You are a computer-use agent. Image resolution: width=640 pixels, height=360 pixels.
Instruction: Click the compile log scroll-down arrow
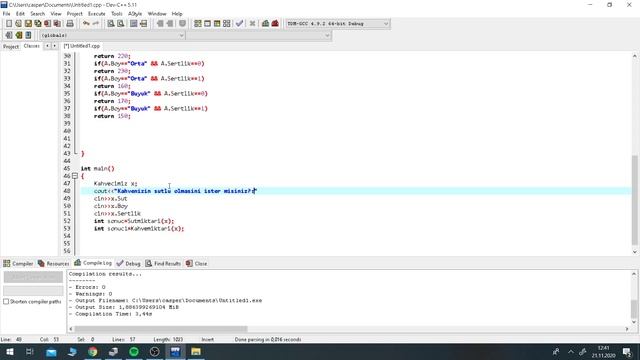coord(634,322)
